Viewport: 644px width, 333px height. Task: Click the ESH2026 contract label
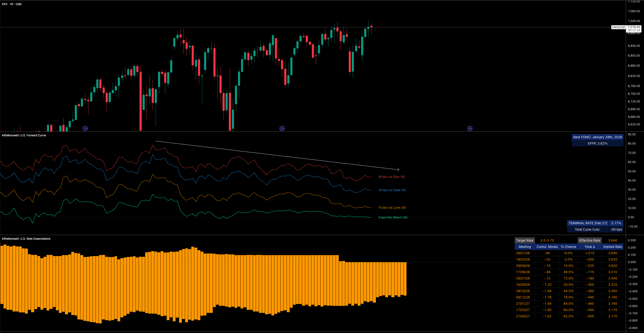[x=618, y=27]
